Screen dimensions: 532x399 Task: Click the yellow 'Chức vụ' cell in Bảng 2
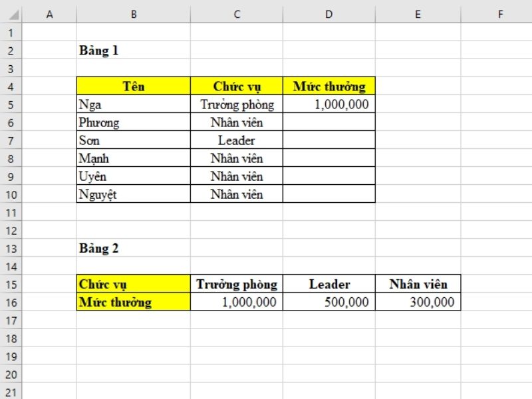pos(133,284)
